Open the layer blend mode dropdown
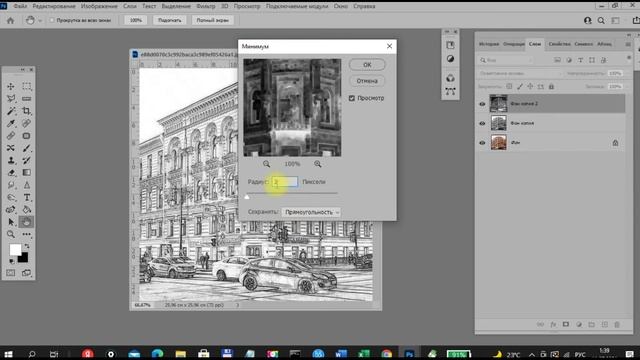This screenshot has width=640, height=360. pyautogui.click(x=520, y=73)
